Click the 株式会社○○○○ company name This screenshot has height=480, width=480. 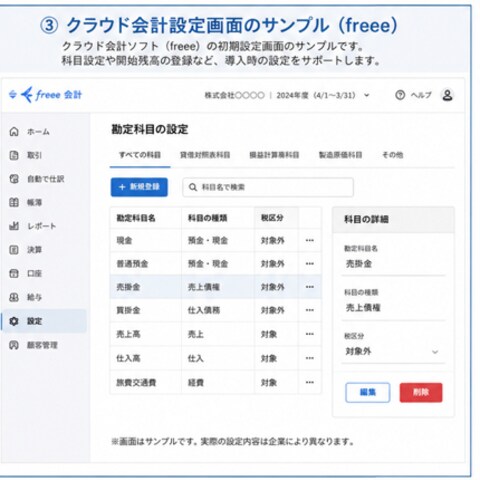point(234,95)
